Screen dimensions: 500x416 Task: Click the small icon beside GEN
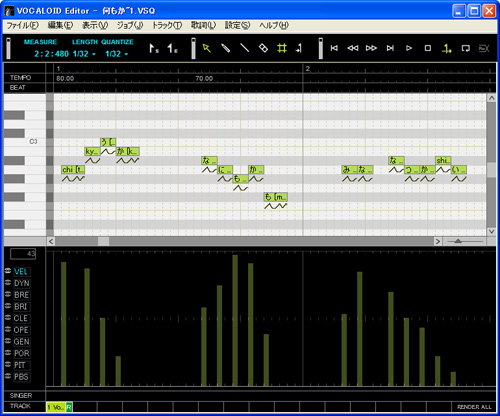[x=8, y=341]
